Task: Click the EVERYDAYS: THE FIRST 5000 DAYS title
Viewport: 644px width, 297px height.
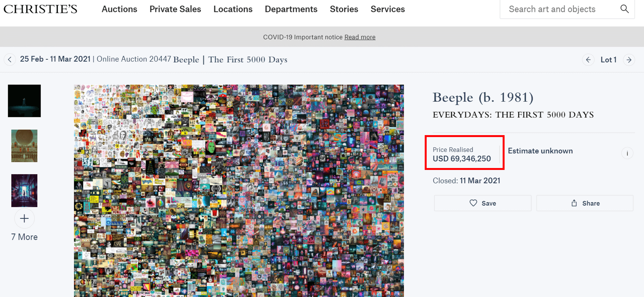Action: pos(513,115)
